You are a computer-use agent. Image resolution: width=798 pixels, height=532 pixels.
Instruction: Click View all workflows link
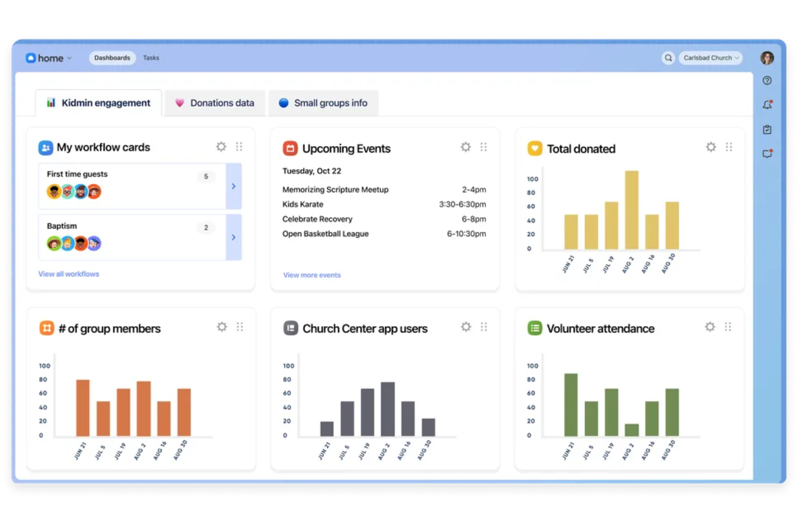(68, 274)
